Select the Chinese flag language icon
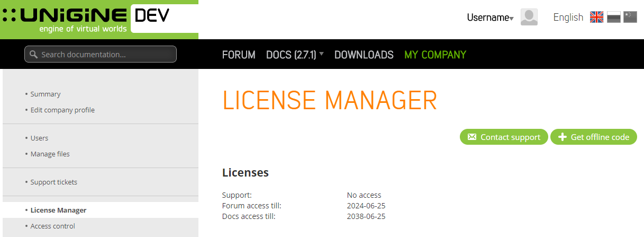The image size is (644, 237). pos(630,17)
